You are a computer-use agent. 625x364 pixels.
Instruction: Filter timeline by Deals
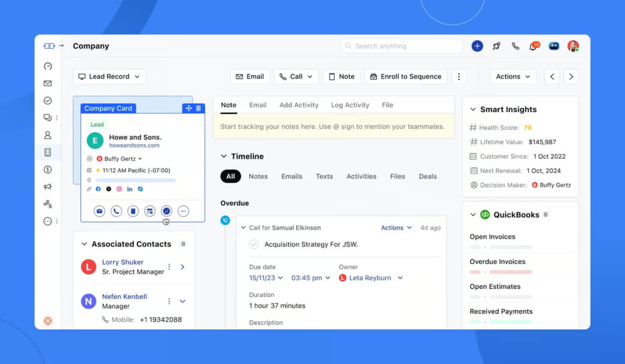(428, 176)
